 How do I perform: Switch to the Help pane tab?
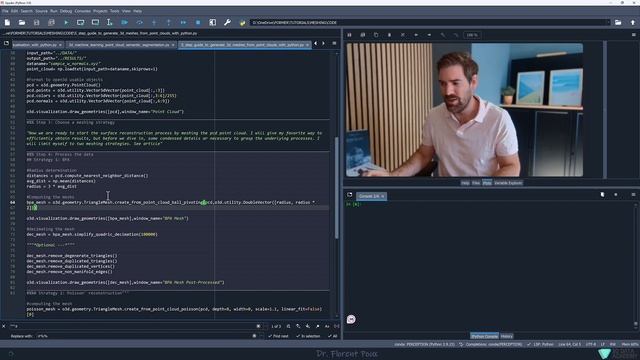point(465,183)
